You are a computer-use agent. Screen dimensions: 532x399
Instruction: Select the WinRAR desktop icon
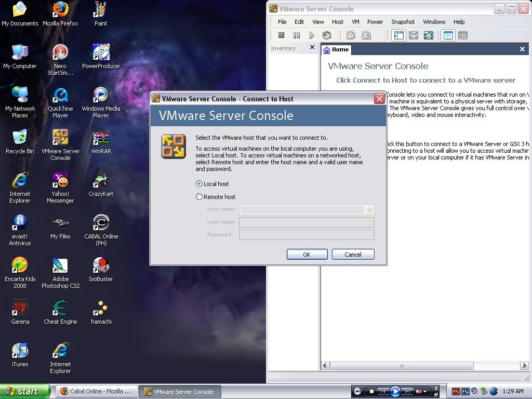(x=101, y=142)
